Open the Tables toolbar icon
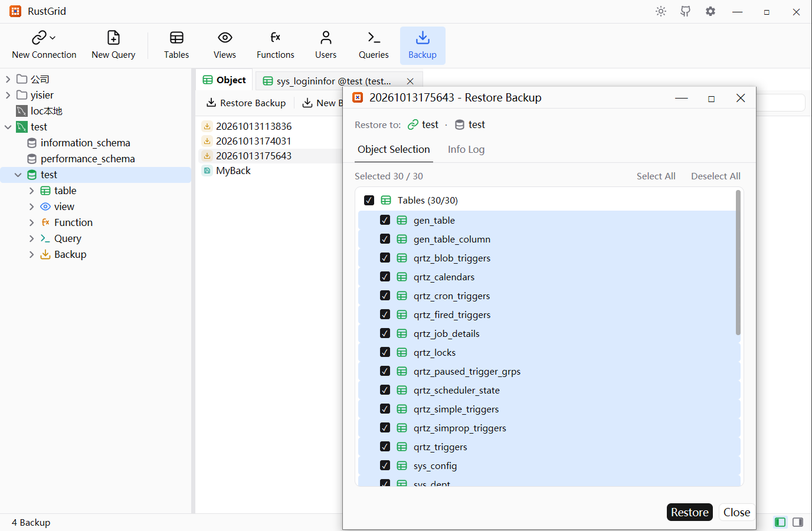Viewport: 812px width, 531px height. tap(176, 45)
